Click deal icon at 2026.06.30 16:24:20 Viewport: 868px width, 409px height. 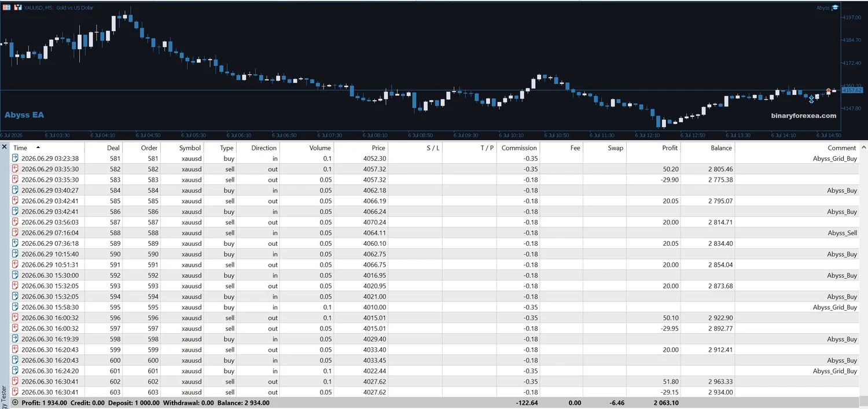[16, 371]
